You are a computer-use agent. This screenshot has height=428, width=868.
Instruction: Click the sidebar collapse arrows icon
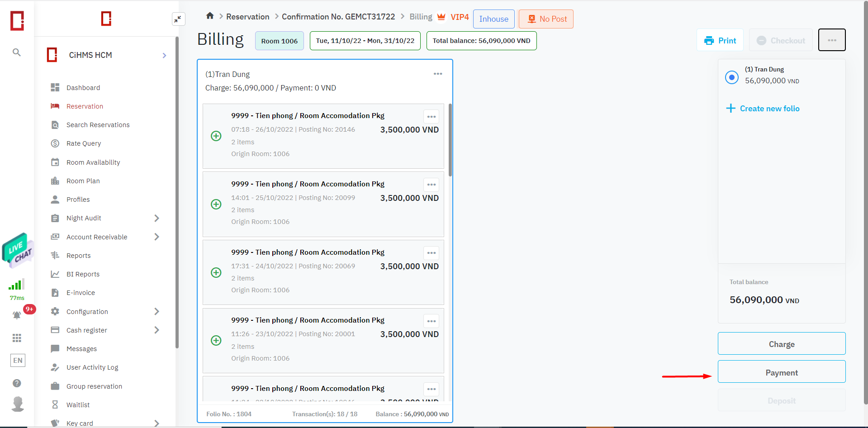click(x=178, y=19)
